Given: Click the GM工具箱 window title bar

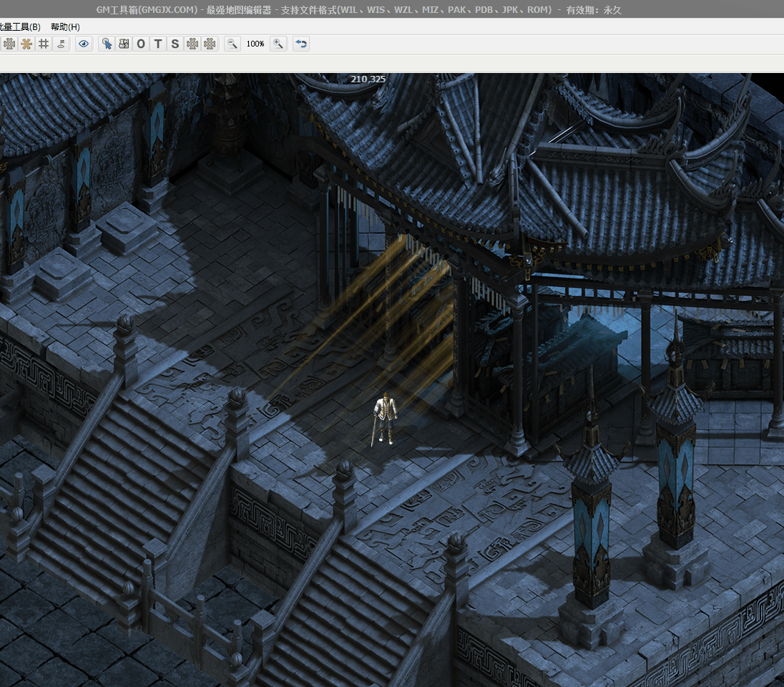Looking at the screenshot, I should (392, 9).
